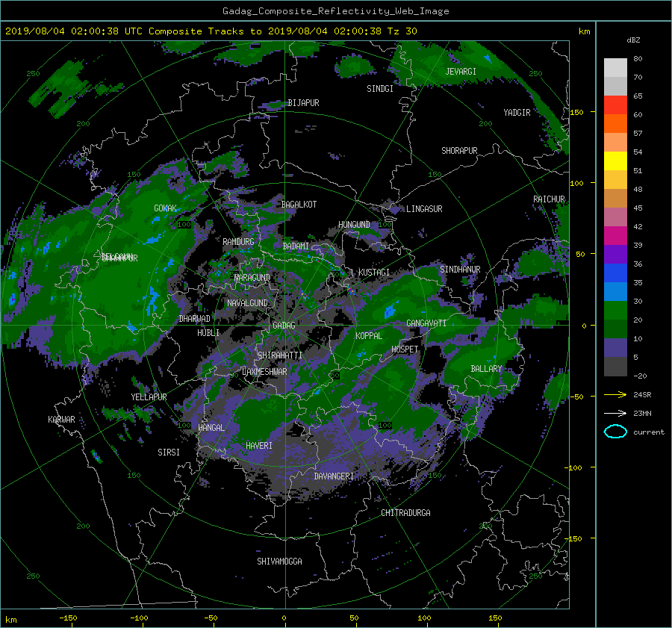Pick the purple-gray 10 dBZ swatch
The height and width of the screenshot is (628, 672).
pyautogui.click(x=615, y=347)
